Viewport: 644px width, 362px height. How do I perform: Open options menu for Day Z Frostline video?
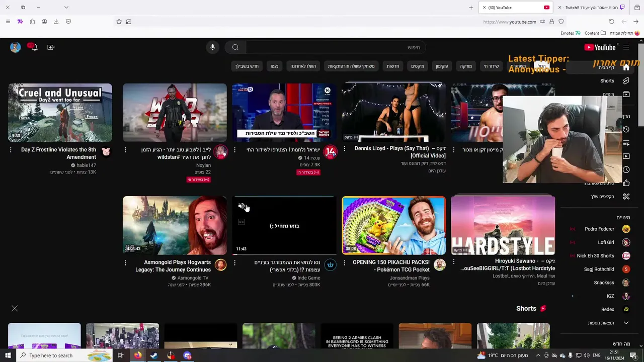pos(11,150)
